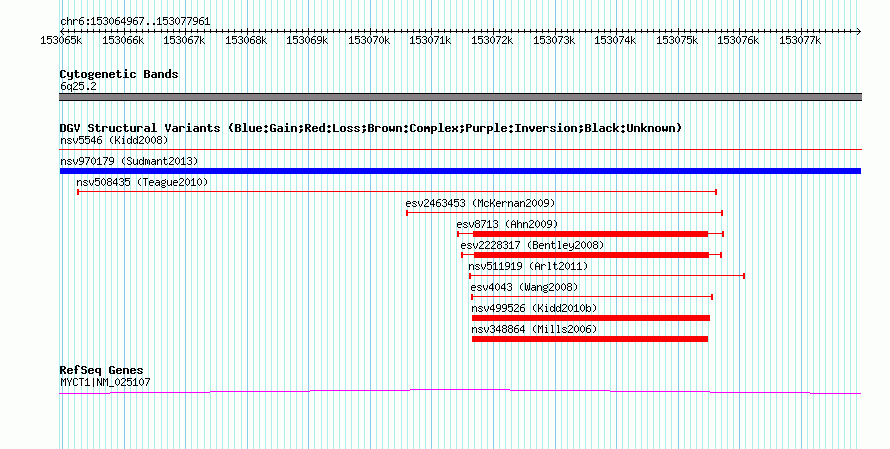Click the 153069k ruler tick label
This screenshot has height=449, width=890.
(307, 41)
